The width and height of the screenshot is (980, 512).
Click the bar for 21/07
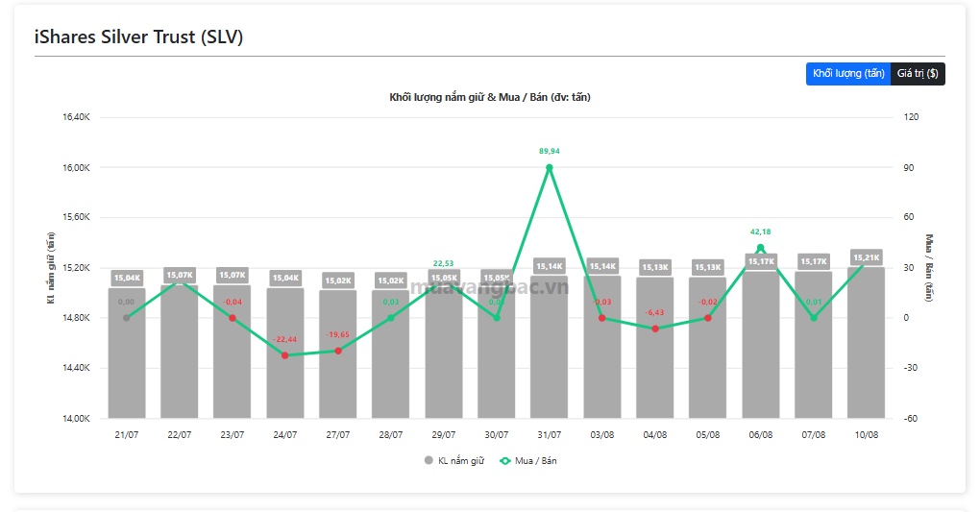pyautogui.click(x=126, y=353)
